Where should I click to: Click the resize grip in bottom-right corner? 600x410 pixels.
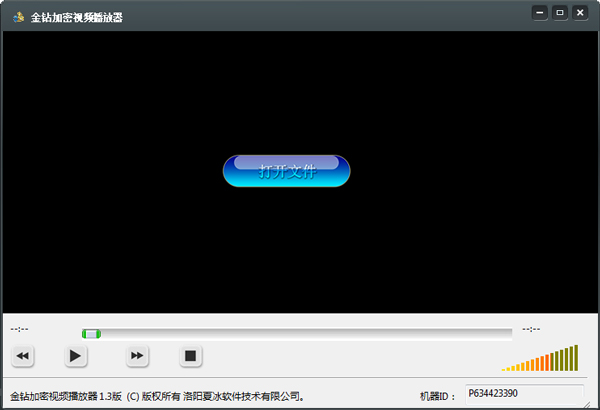(593, 404)
